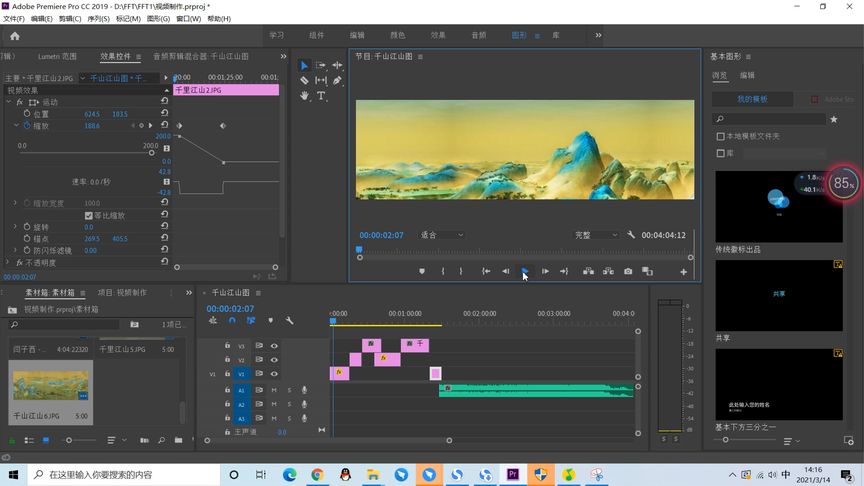Add a marker in the Program monitor
864x486 pixels.
pyautogui.click(x=421, y=271)
